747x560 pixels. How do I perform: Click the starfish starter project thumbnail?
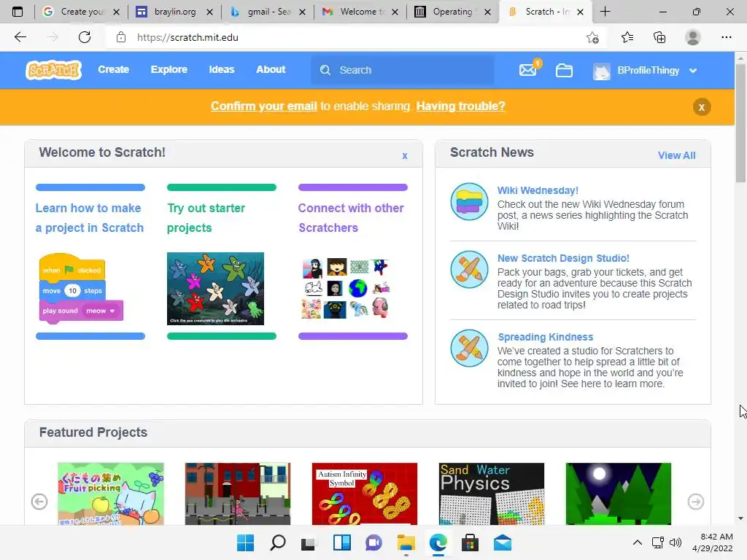click(215, 289)
